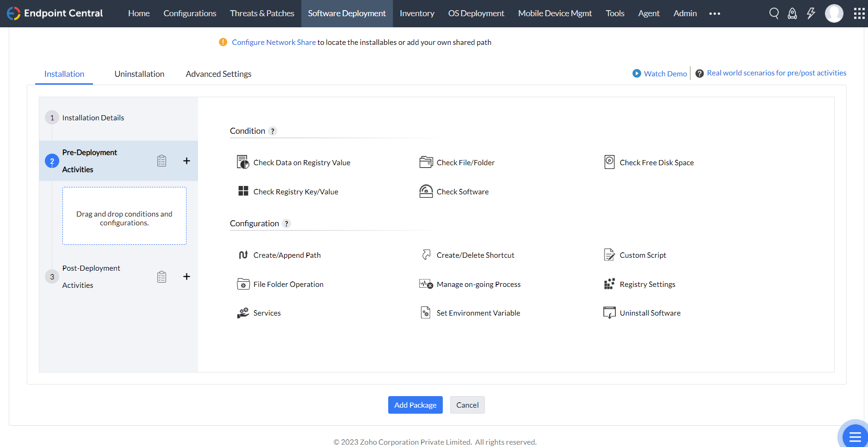The image size is (868, 447).
Task: Open the Configure Network Share link
Action: [273, 42]
